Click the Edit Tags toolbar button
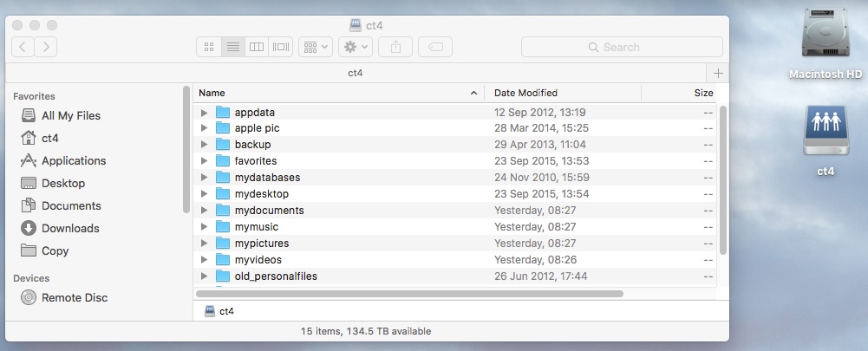The height and width of the screenshot is (351, 868). pos(435,47)
